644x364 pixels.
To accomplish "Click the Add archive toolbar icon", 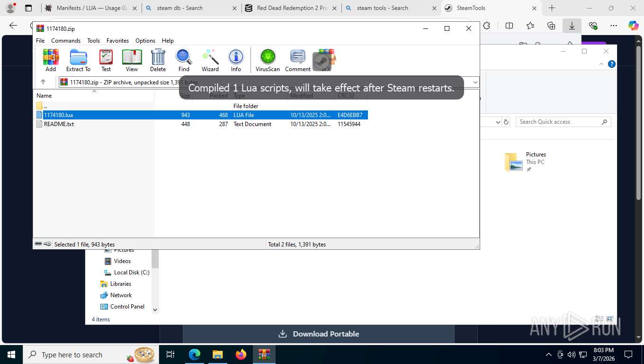I will pos(51,60).
